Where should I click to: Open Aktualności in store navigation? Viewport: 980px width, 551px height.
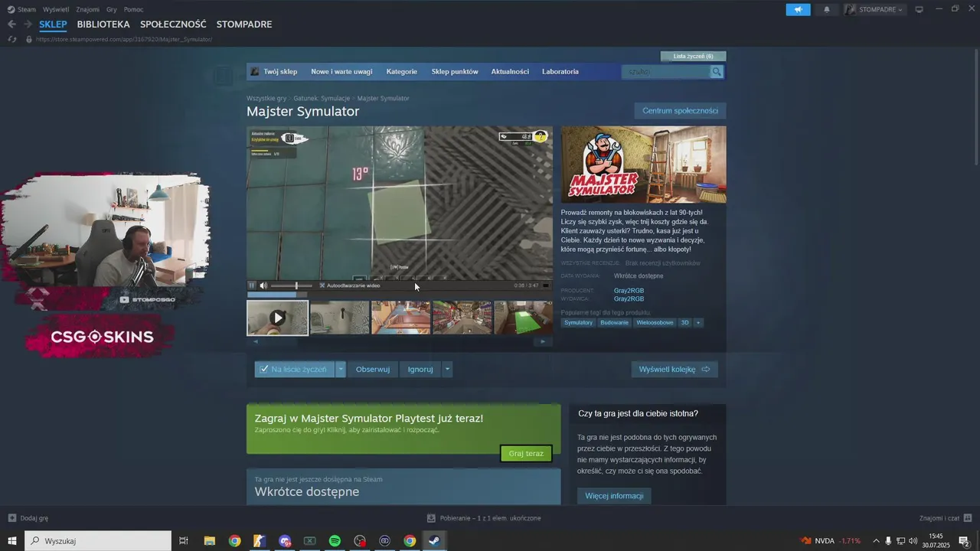coord(510,72)
